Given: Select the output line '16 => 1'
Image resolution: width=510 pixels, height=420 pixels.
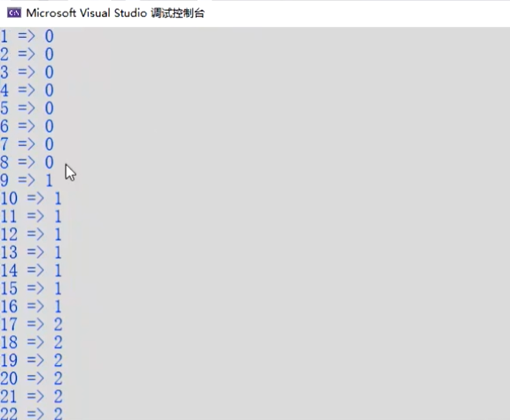Looking at the screenshot, I should [x=31, y=307].
